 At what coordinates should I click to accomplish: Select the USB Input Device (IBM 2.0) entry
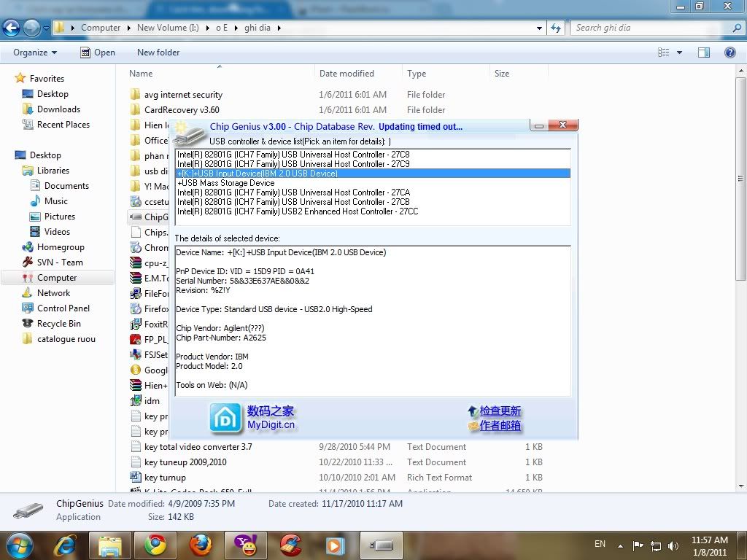(x=373, y=174)
